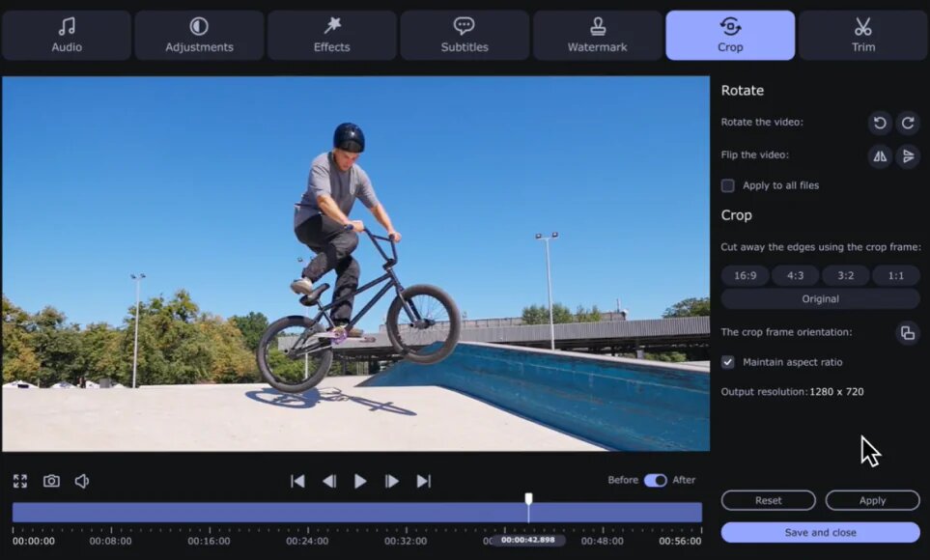
Task: Open the Watermark tab
Action: (597, 35)
